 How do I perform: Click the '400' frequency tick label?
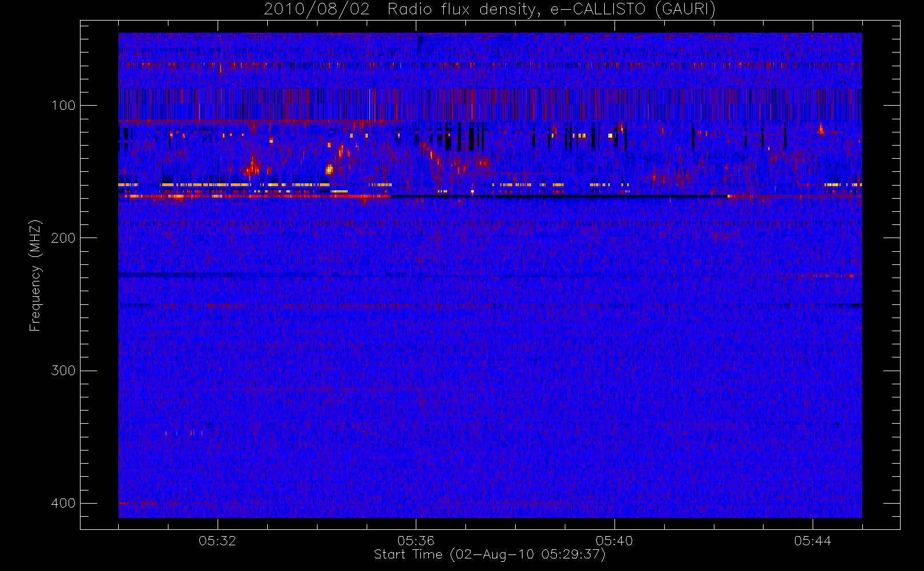pos(63,503)
